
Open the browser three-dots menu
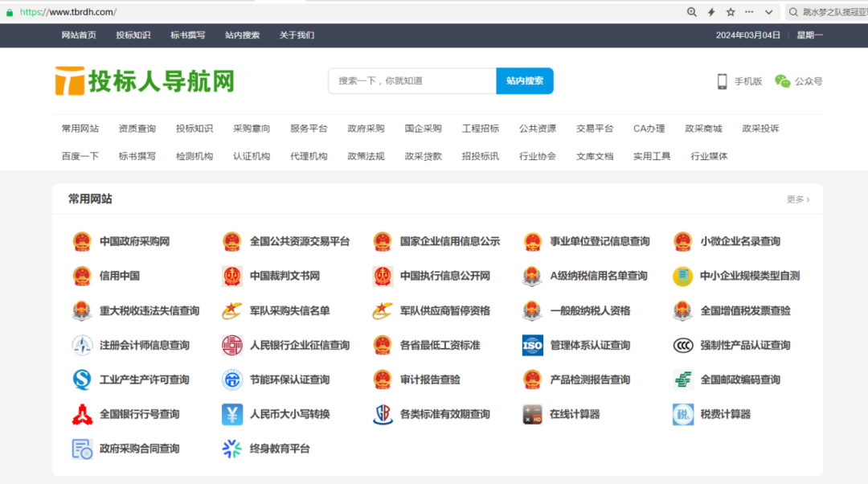click(x=749, y=12)
